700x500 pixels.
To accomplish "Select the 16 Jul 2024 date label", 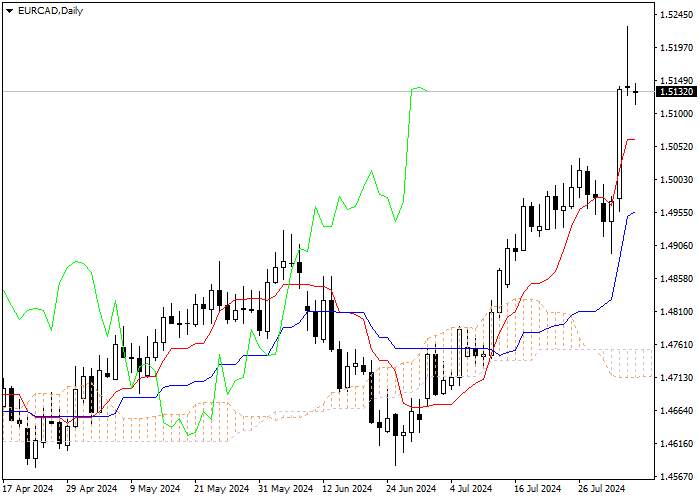I will click(x=538, y=489).
